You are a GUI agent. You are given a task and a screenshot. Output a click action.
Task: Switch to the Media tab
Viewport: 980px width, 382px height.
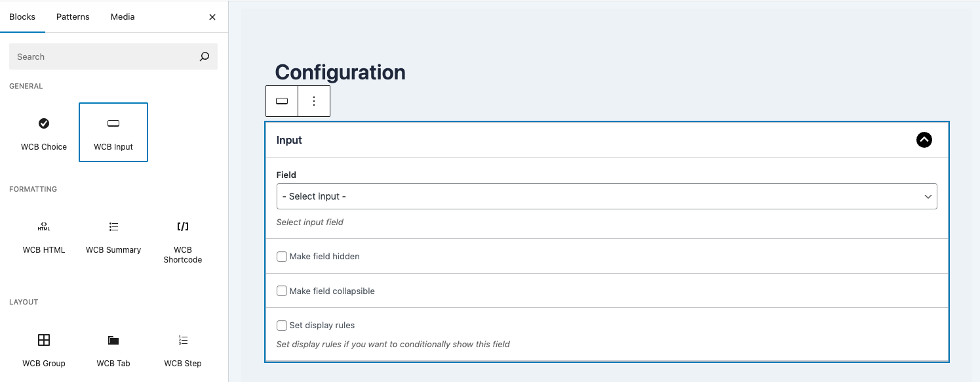point(123,16)
